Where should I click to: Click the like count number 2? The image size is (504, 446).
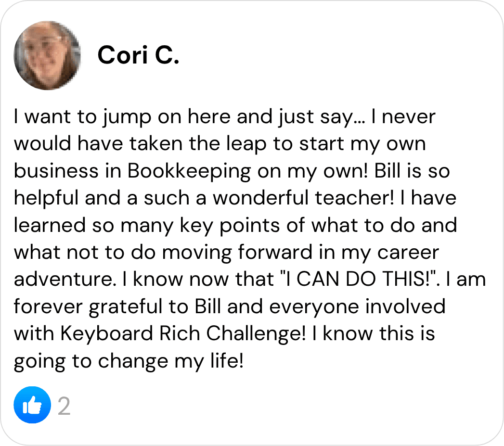(64, 407)
